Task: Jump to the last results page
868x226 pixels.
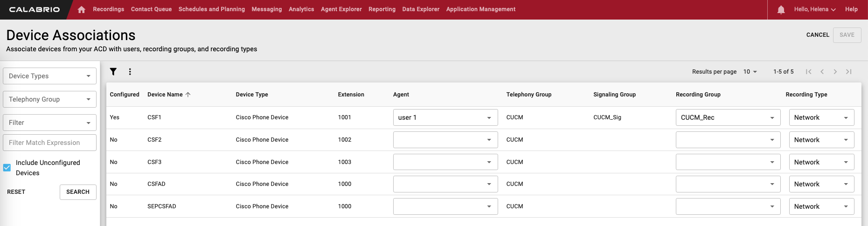Action: pos(849,72)
